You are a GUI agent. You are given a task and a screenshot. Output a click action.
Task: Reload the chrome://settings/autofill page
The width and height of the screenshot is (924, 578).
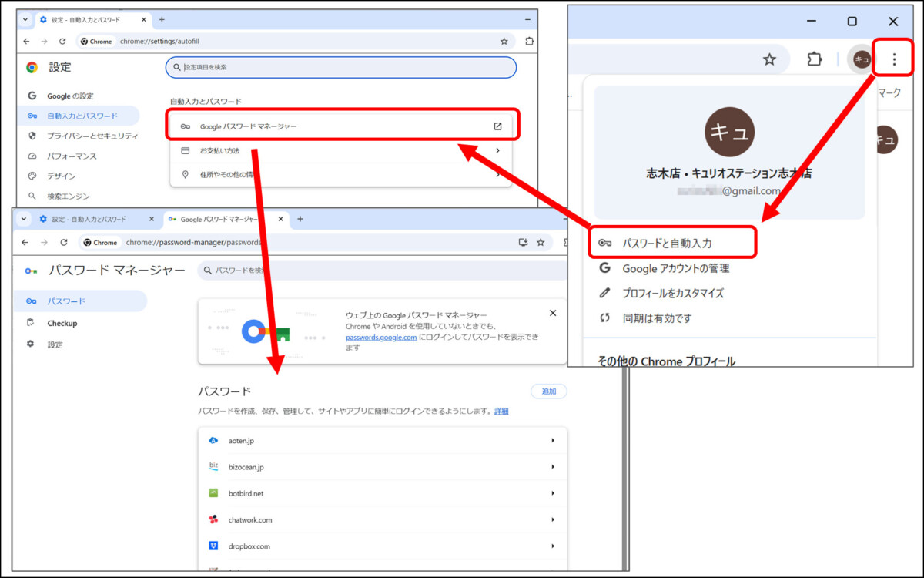[62, 41]
